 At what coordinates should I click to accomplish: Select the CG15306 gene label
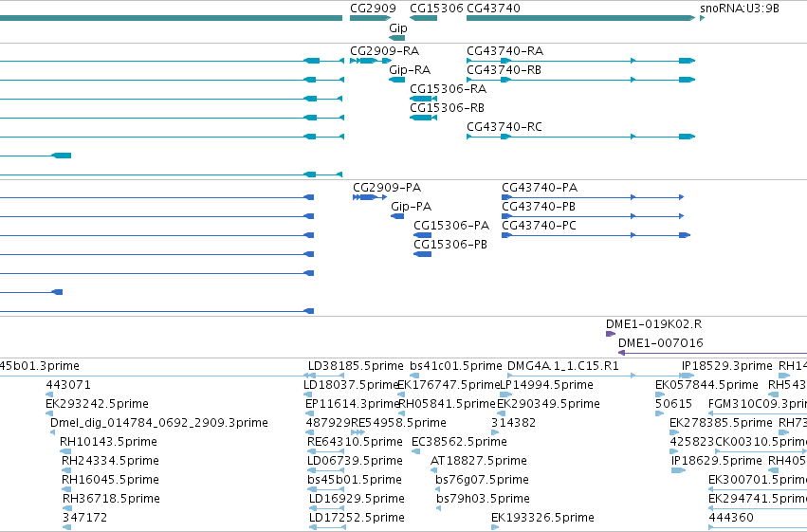point(436,9)
